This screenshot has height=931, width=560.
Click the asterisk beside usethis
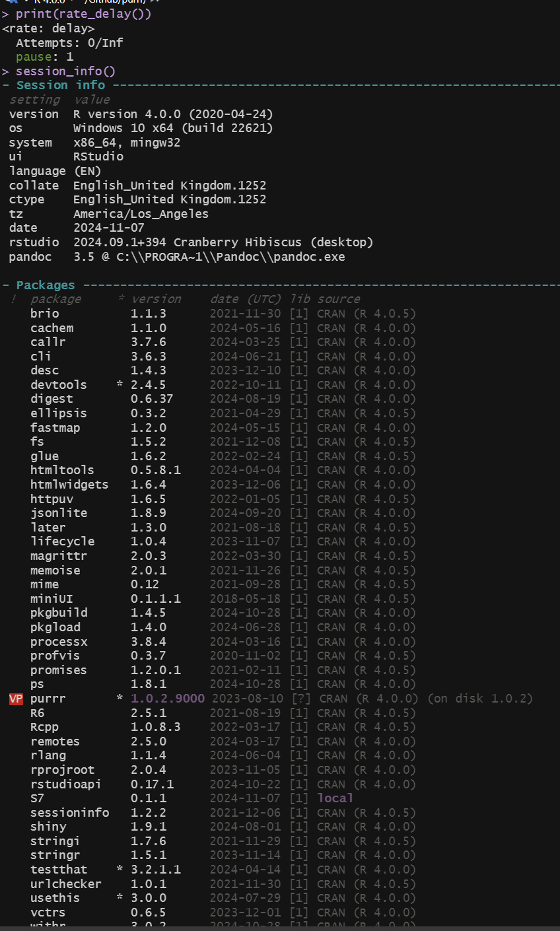(x=120, y=898)
